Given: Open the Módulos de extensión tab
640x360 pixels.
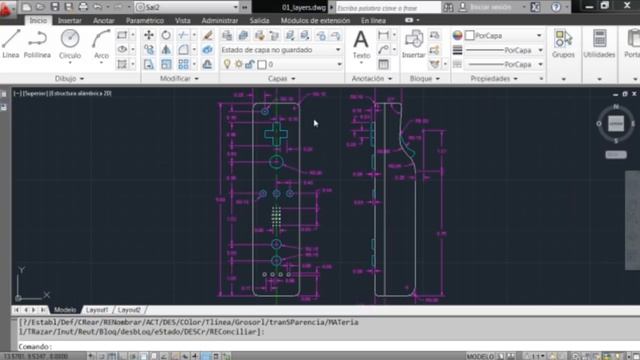Looking at the screenshot, I should [x=315, y=20].
